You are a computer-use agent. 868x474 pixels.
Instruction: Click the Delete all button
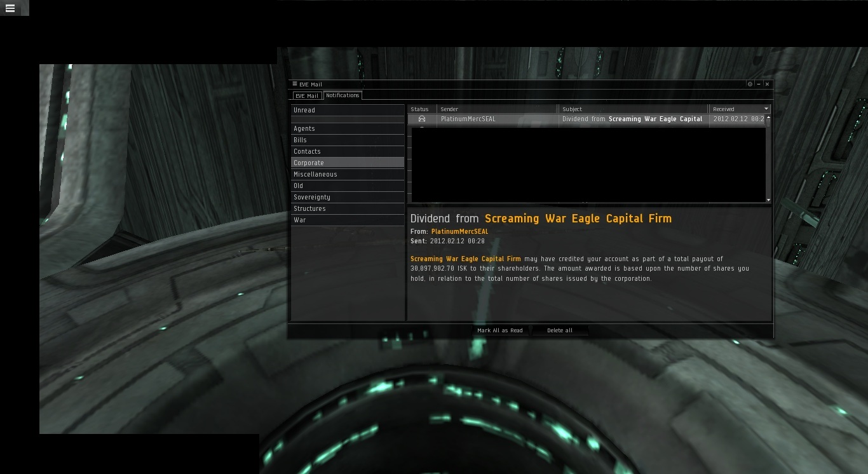tap(560, 330)
